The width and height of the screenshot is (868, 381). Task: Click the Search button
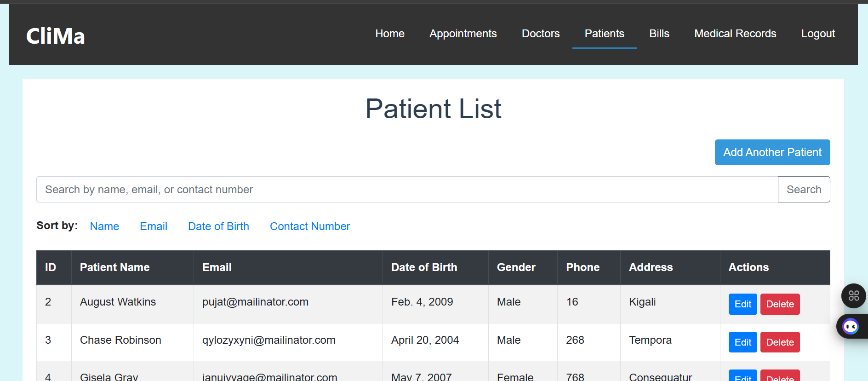pos(804,190)
